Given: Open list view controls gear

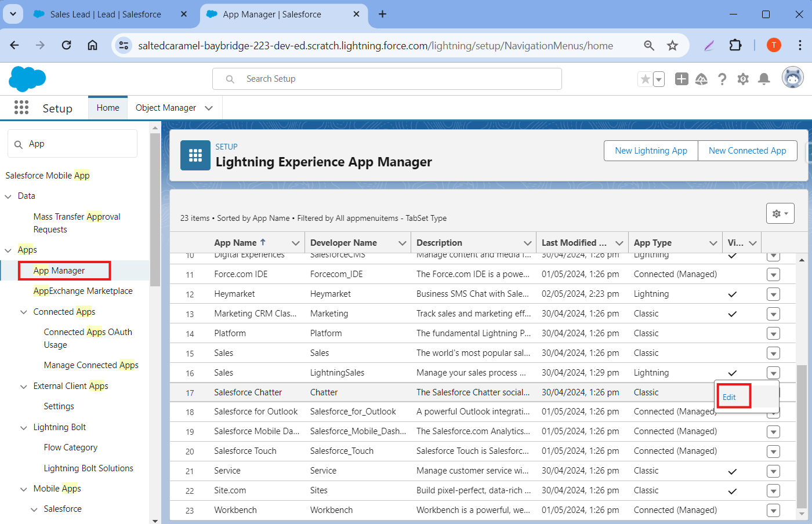Looking at the screenshot, I should tap(780, 213).
